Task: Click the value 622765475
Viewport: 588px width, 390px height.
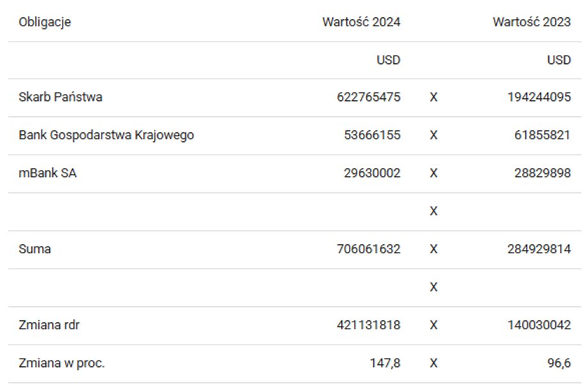Action: 368,98
